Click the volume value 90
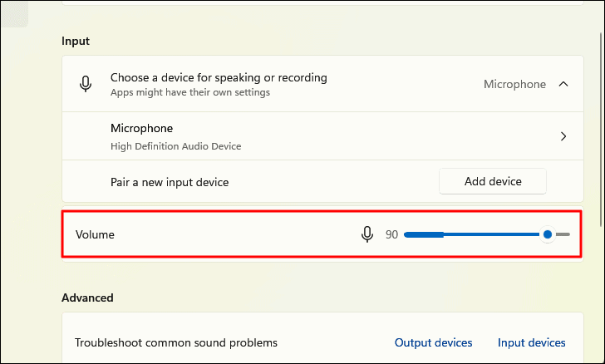 (391, 235)
